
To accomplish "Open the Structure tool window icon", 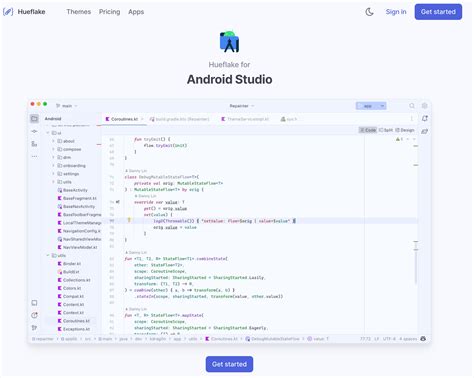I will pyautogui.click(x=34, y=144).
